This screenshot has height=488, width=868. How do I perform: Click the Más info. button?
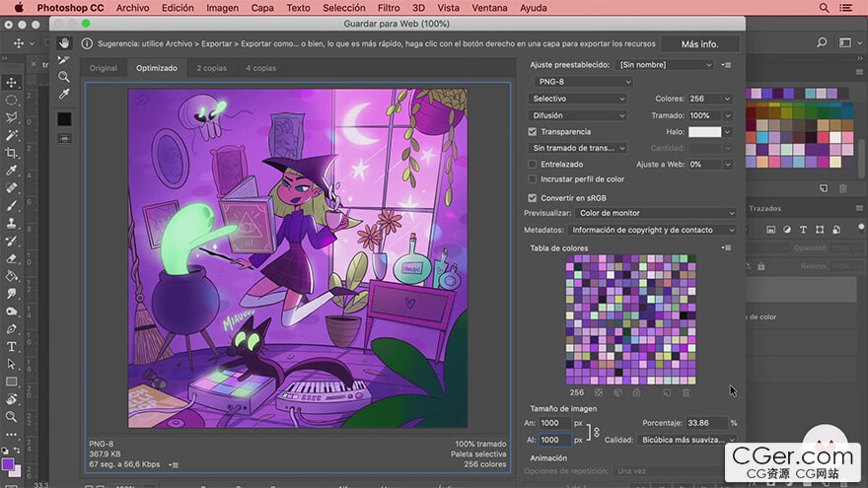click(699, 44)
